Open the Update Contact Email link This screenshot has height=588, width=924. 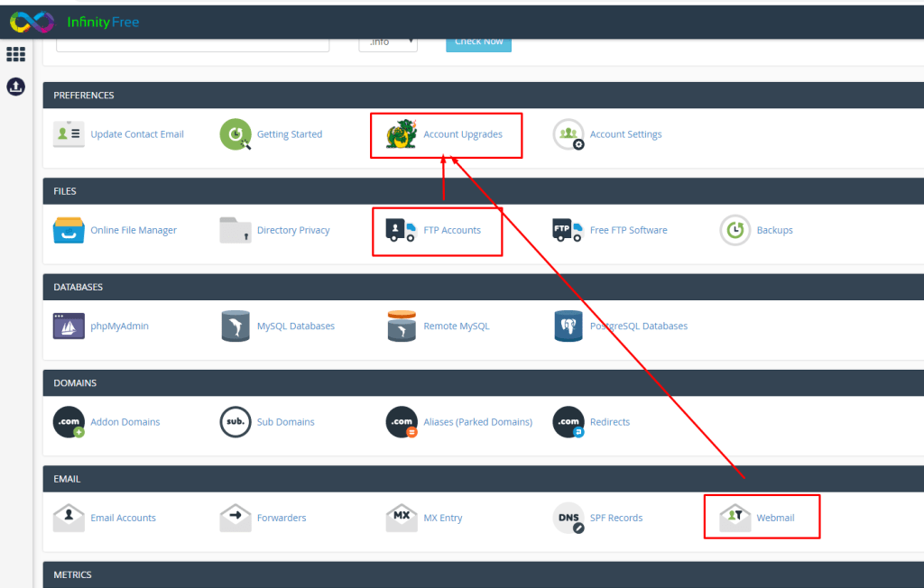(x=137, y=134)
